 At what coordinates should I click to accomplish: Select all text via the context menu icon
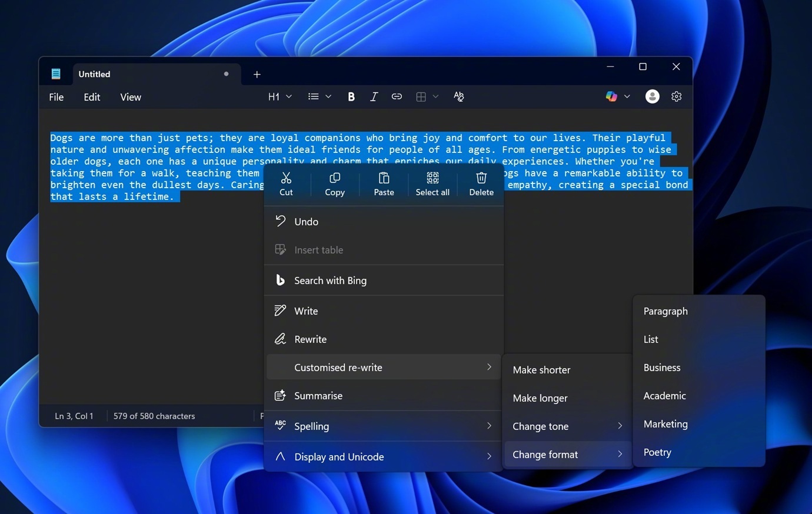pyautogui.click(x=432, y=183)
